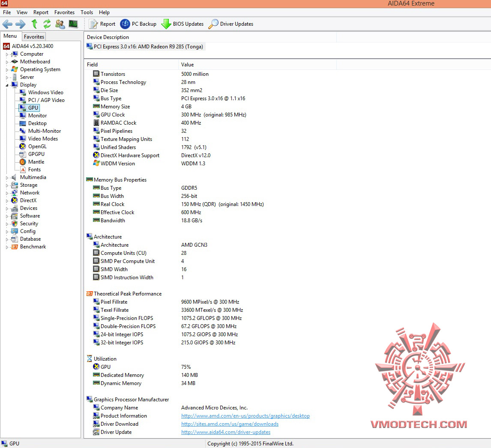
Task: Select the GPU Clock row
Action: click(x=169, y=115)
